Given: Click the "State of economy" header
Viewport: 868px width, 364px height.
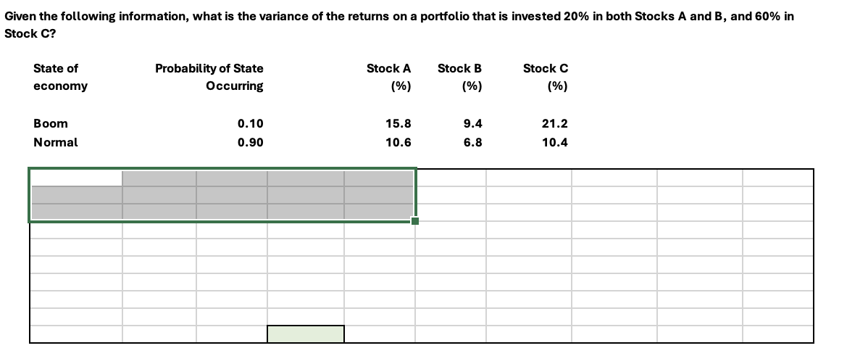Looking at the screenshot, I should coord(60,77).
